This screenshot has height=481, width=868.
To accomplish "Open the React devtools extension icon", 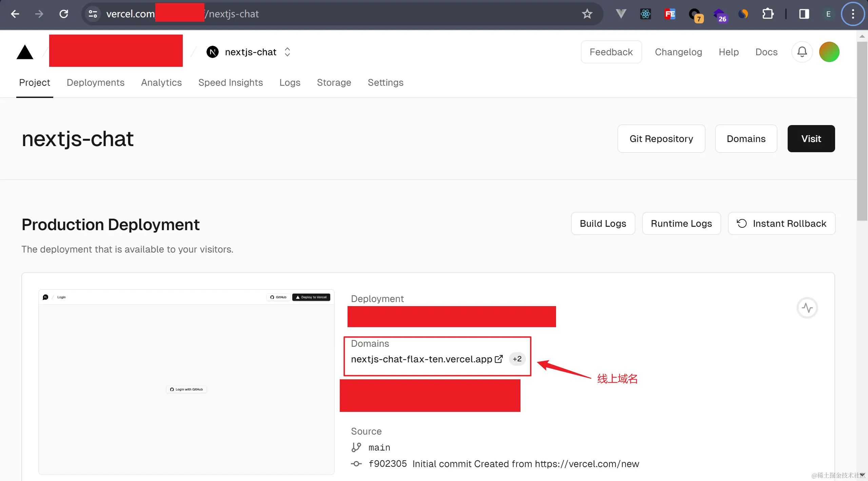I will 645,14.
